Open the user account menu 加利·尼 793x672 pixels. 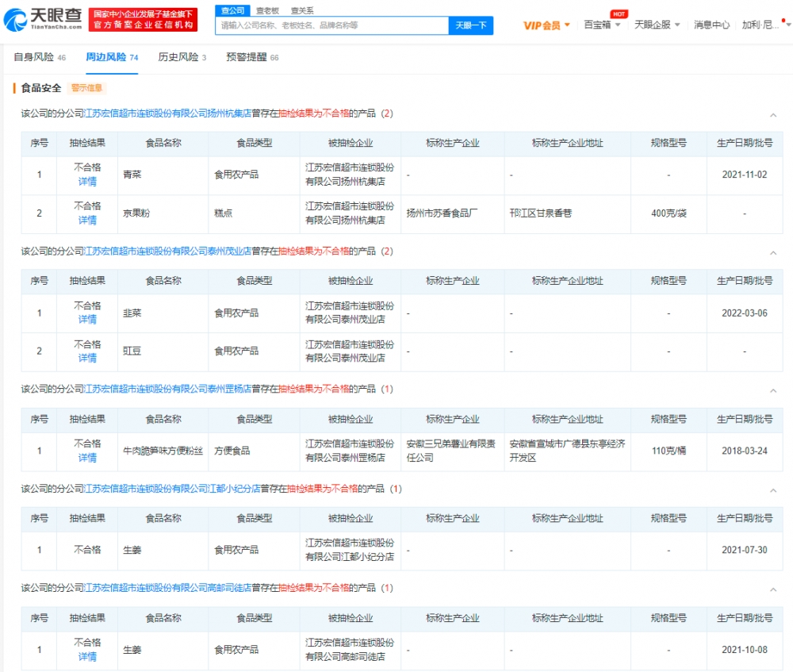[x=766, y=25]
